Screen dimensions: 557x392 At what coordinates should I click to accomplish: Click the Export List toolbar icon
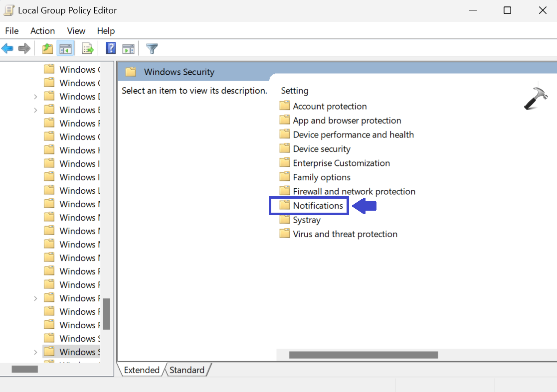click(88, 48)
